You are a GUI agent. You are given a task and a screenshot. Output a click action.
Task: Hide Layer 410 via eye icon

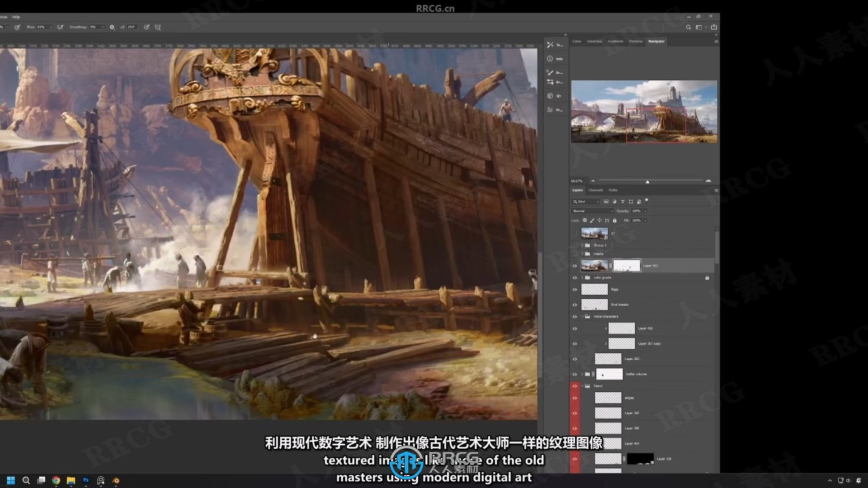[x=575, y=328]
